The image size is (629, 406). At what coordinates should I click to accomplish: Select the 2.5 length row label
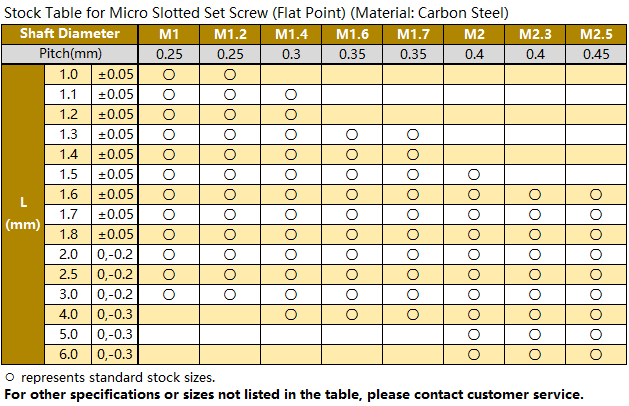(x=69, y=274)
